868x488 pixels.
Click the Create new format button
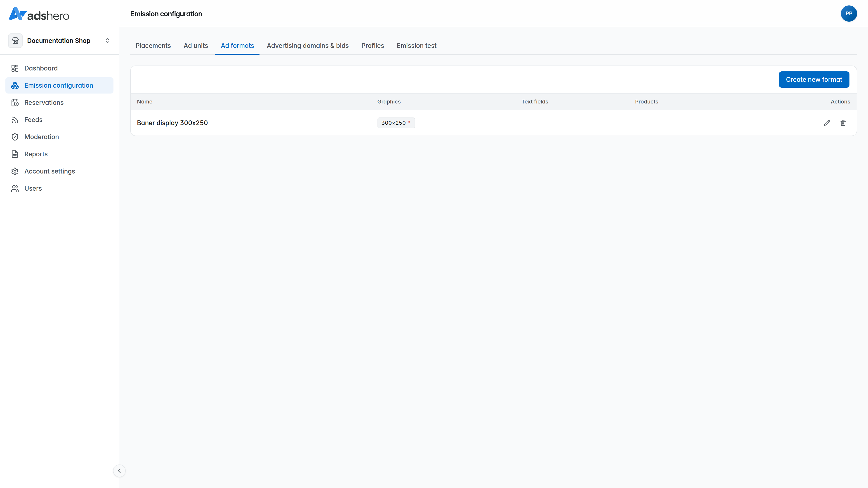click(x=814, y=80)
